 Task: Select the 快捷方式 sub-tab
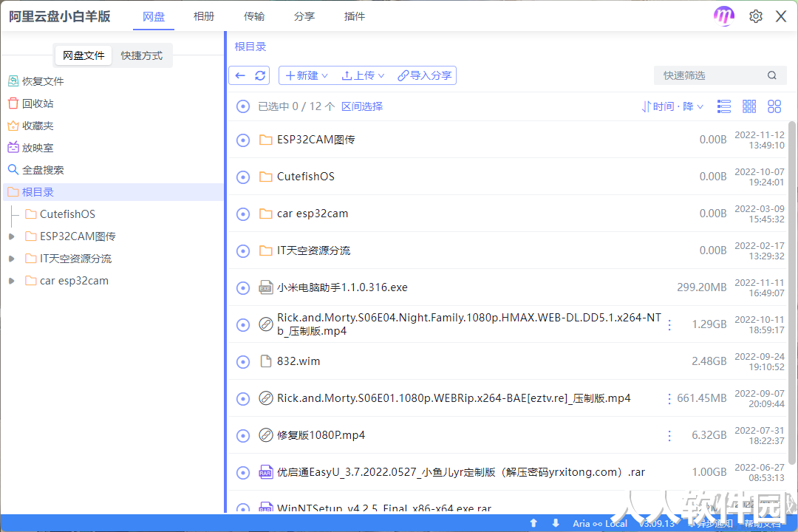141,55
